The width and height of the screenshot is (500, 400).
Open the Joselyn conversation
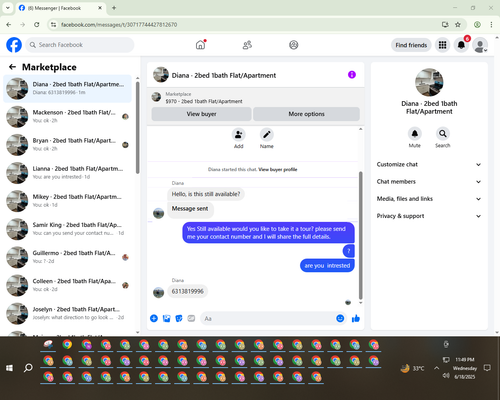[67, 313]
